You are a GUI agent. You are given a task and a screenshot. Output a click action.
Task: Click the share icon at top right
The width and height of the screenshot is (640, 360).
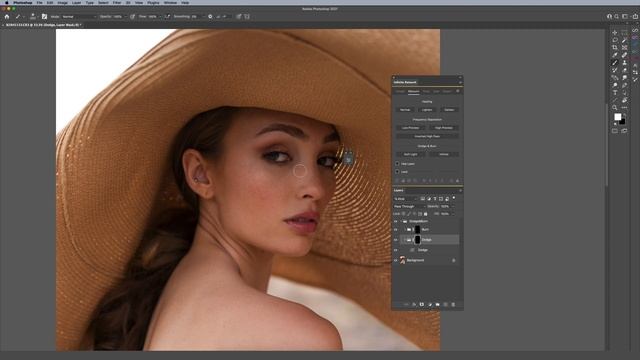pyautogui.click(x=635, y=17)
